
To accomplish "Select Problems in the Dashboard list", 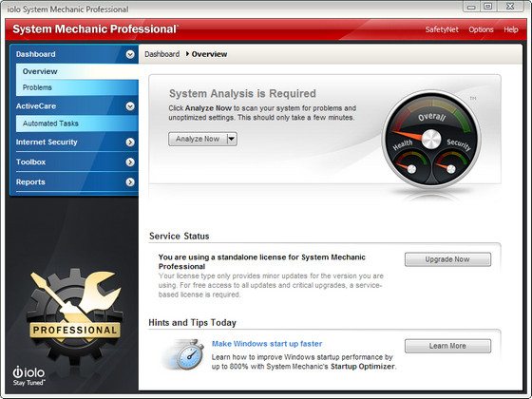I will (37, 87).
